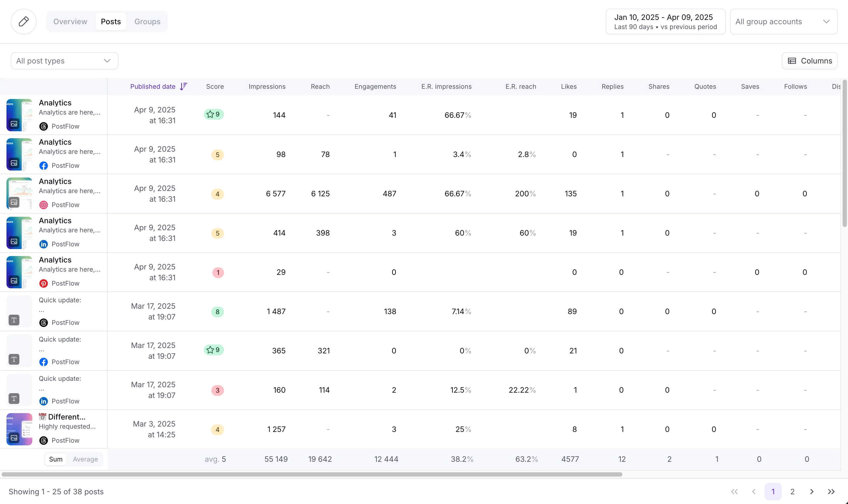The height and width of the screenshot is (504, 848).
Task: Click the Instagram icon on the third Analytics post
Action: click(x=44, y=205)
